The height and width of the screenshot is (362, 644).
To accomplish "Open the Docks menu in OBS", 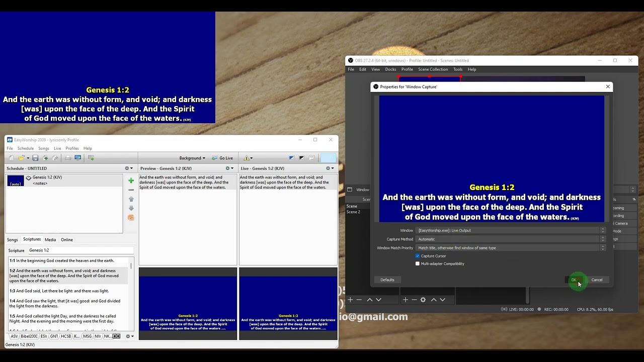I will point(390,69).
